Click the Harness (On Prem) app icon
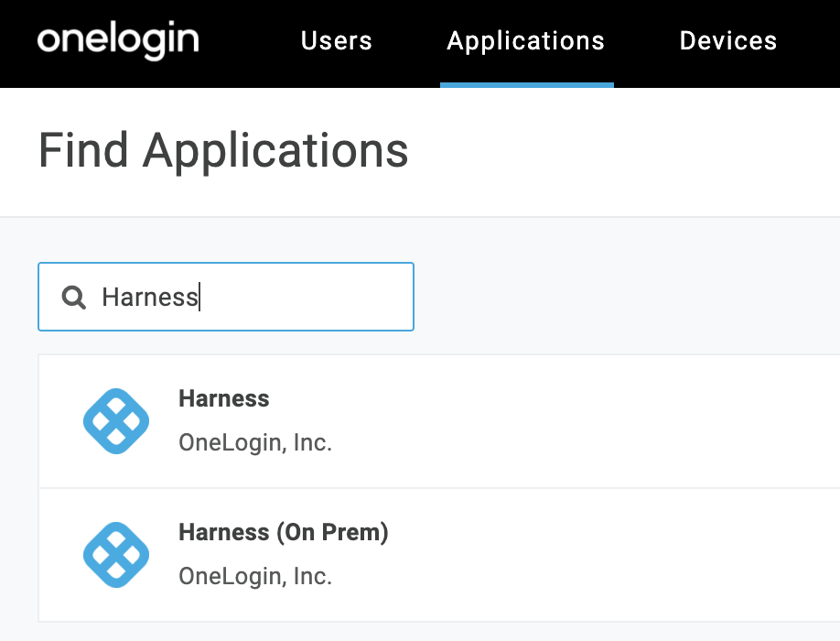The height and width of the screenshot is (641, 840). pos(116,555)
